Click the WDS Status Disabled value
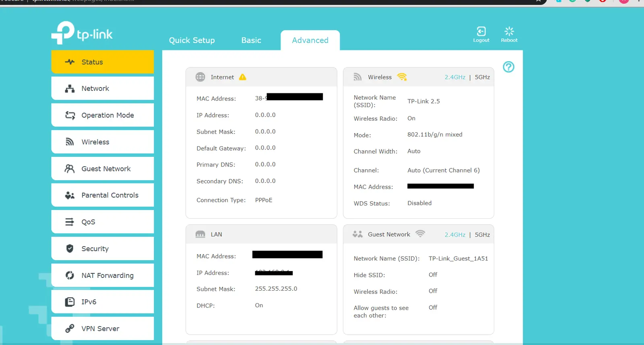This screenshot has height=345, width=644. 419,203
